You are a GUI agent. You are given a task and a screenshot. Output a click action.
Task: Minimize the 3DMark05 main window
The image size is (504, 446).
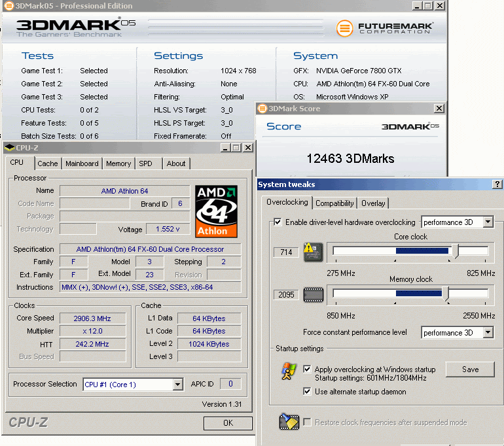(x=417, y=6)
